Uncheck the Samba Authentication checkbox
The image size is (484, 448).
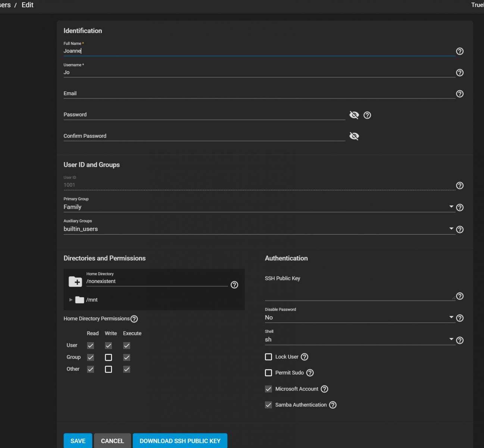coord(268,405)
